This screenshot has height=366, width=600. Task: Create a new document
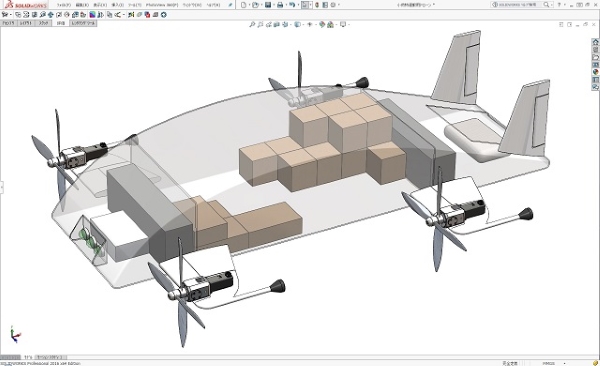click(x=243, y=5)
